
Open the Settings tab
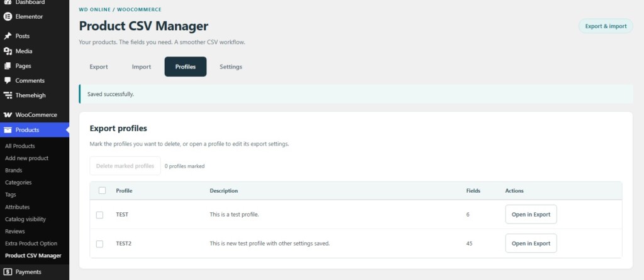coord(231,67)
